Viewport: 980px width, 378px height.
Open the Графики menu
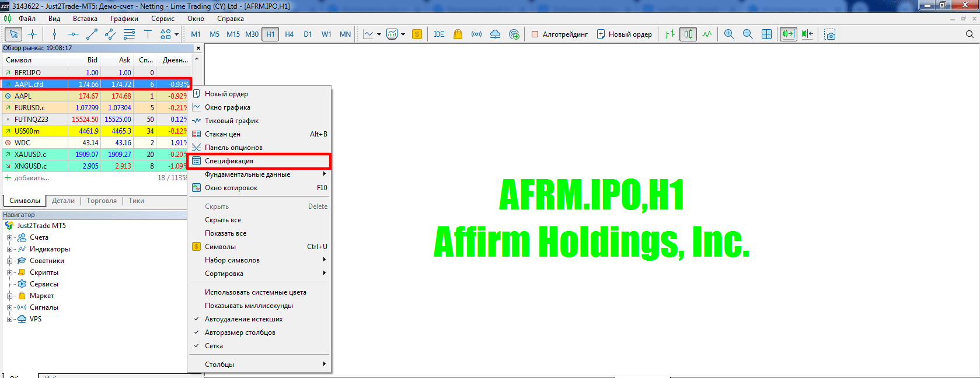click(124, 19)
